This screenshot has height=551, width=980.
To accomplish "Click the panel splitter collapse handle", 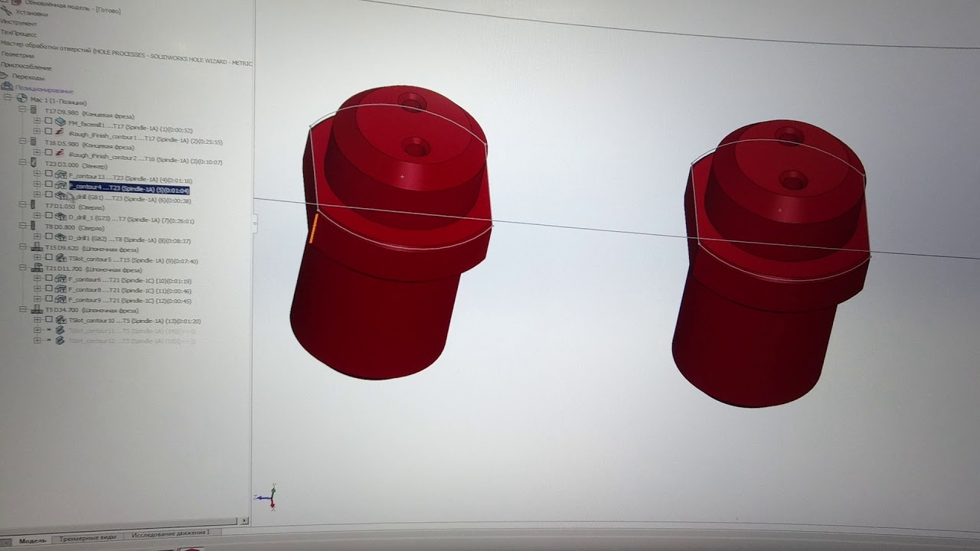I will coord(255,223).
